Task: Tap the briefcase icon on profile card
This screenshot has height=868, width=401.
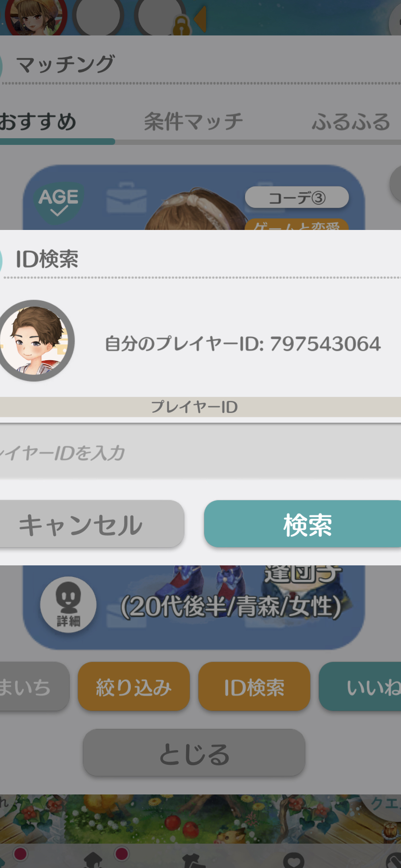Action: pos(126,198)
